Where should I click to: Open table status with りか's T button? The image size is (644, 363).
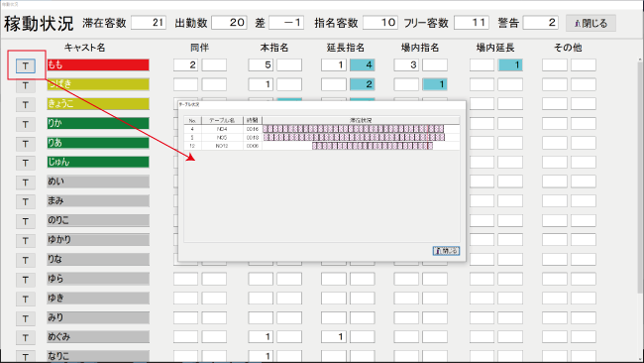pyautogui.click(x=26, y=124)
